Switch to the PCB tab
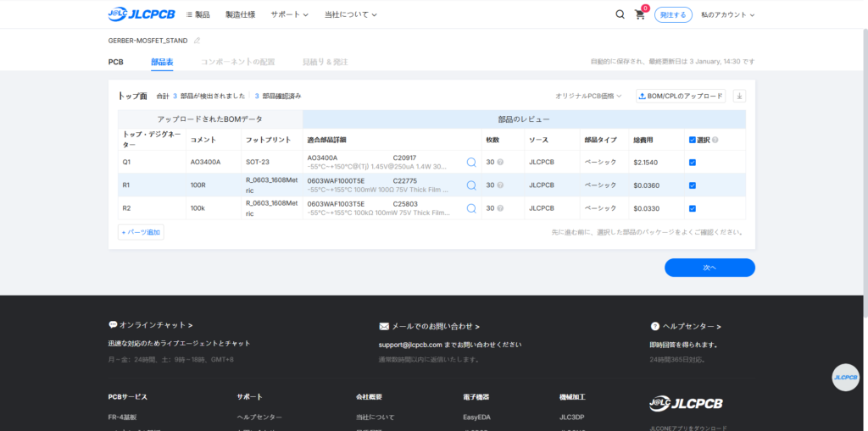Screen dimensions: 868x431 (x=116, y=62)
